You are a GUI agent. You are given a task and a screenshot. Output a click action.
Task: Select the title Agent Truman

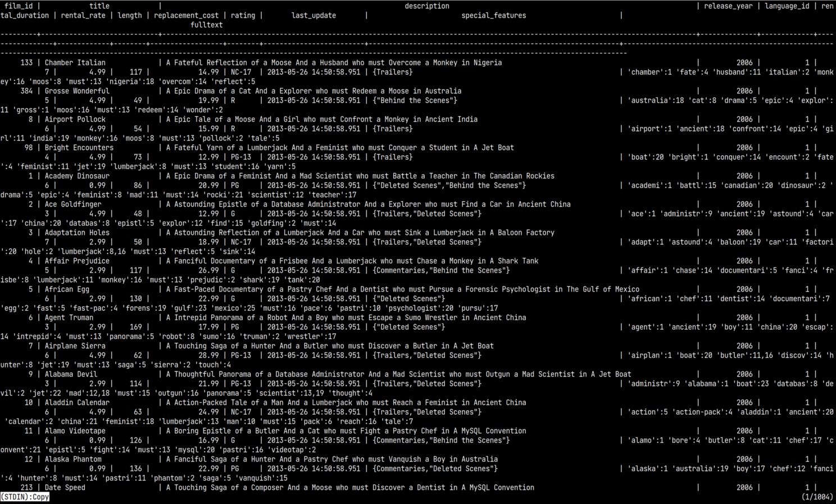(69, 317)
